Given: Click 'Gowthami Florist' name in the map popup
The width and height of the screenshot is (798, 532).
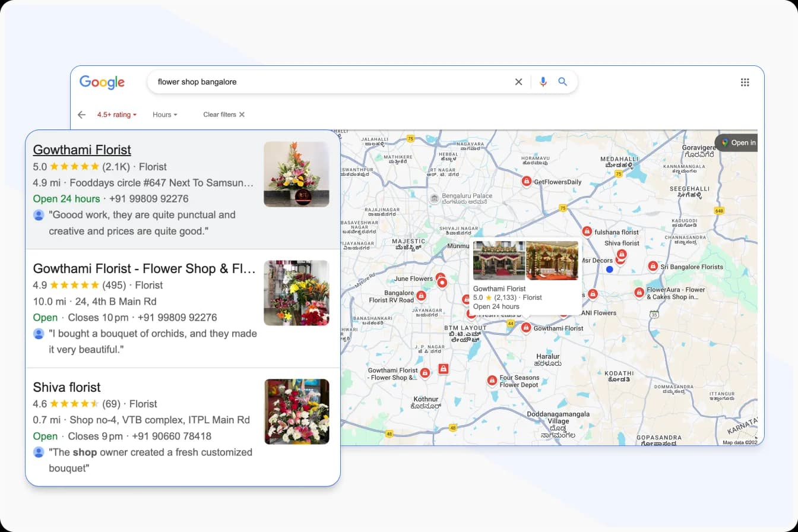Looking at the screenshot, I should pos(499,289).
